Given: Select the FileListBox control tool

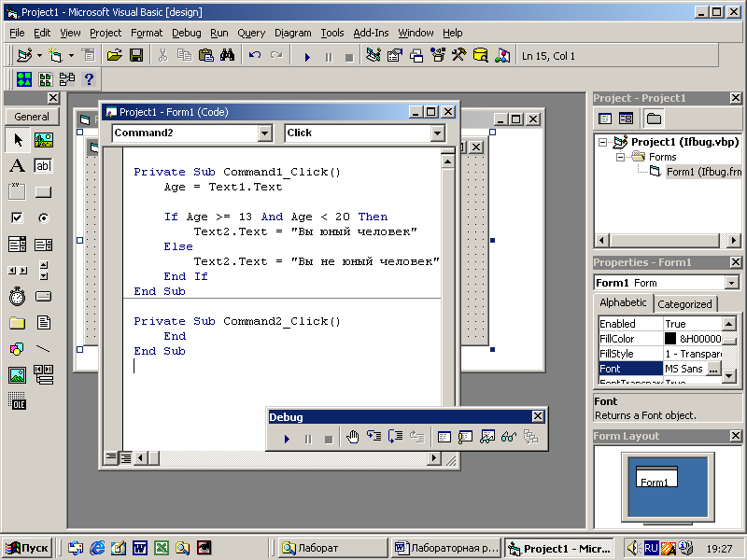Looking at the screenshot, I should [43, 323].
